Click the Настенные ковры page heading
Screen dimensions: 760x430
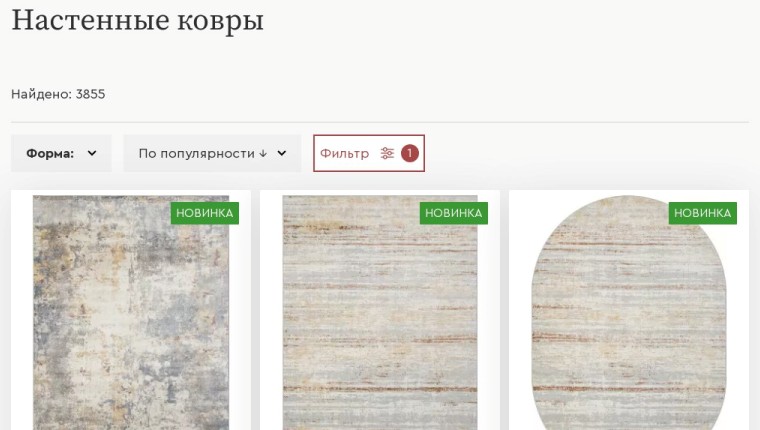click(138, 20)
